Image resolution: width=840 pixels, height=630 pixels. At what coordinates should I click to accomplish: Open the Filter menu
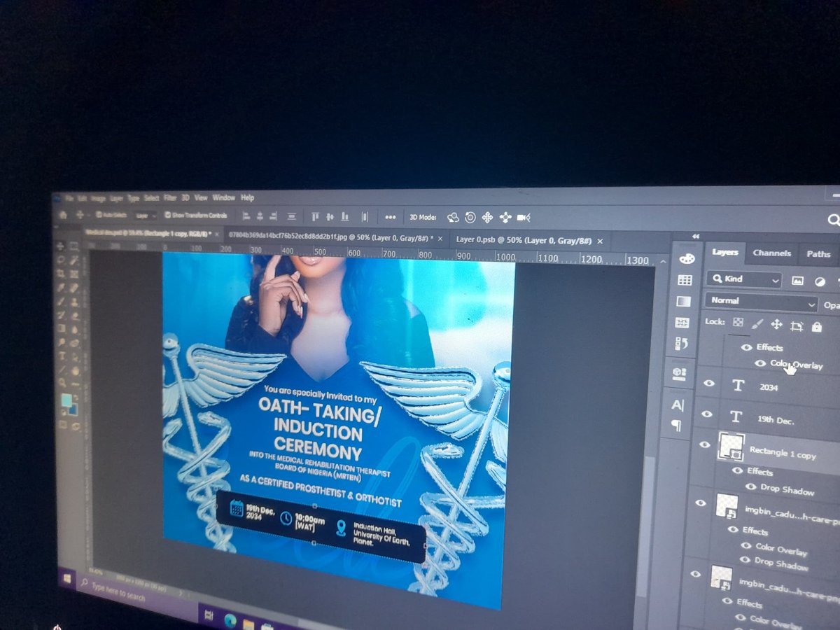coord(170,198)
